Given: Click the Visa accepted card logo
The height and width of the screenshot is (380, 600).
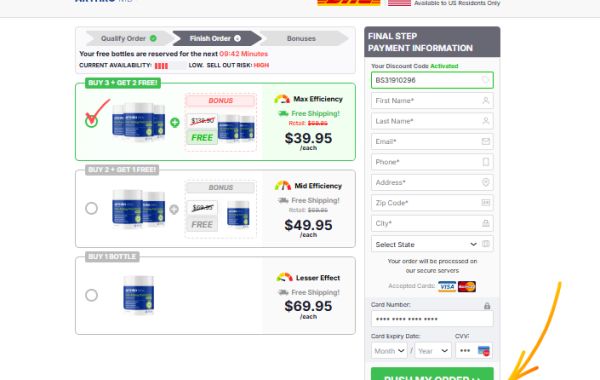Looking at the screenshot, I should (x=447, y=286).
